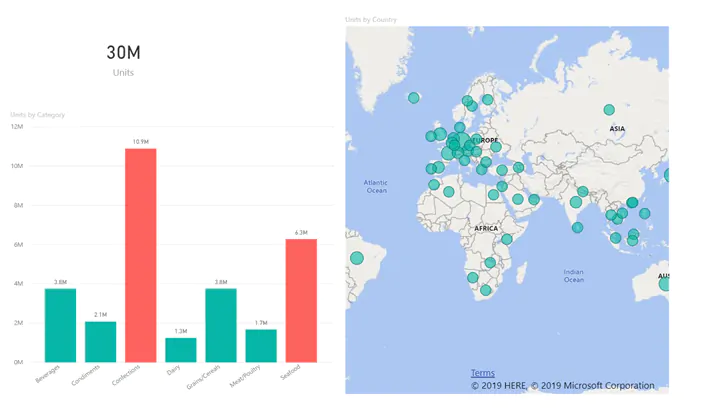Click the Grains/Cereals axis label
The image size is (720, 410).
pos(203,377)
